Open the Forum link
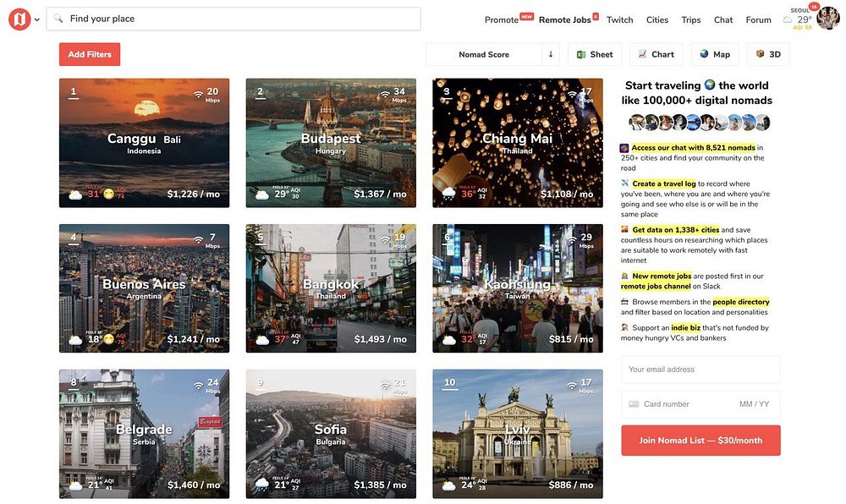 pos(758,20)
